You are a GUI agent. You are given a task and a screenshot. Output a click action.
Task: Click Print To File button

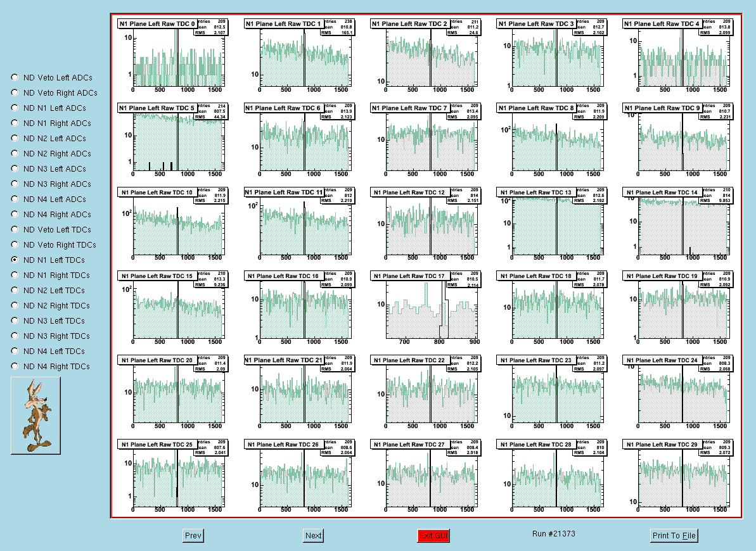pos(674,536)
